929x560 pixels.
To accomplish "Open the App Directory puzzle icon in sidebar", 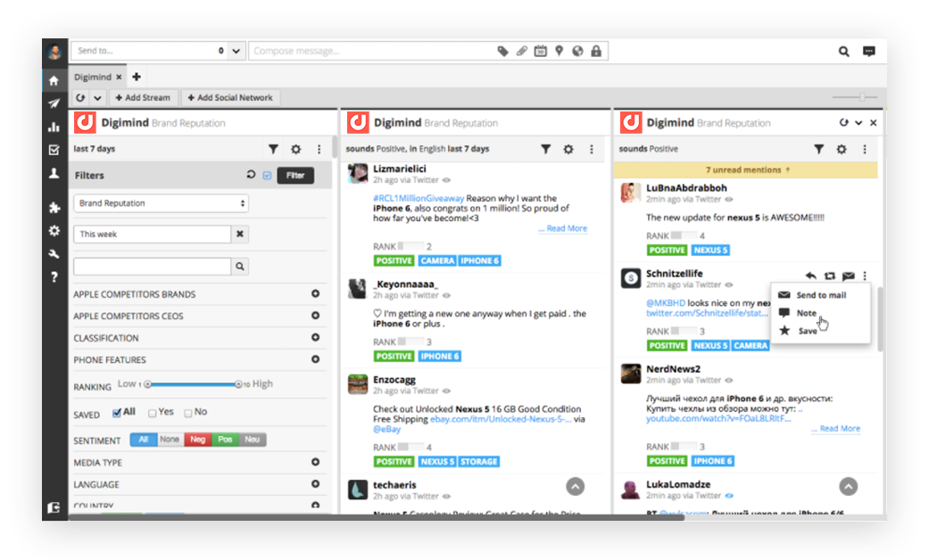I will coord(54,207).
